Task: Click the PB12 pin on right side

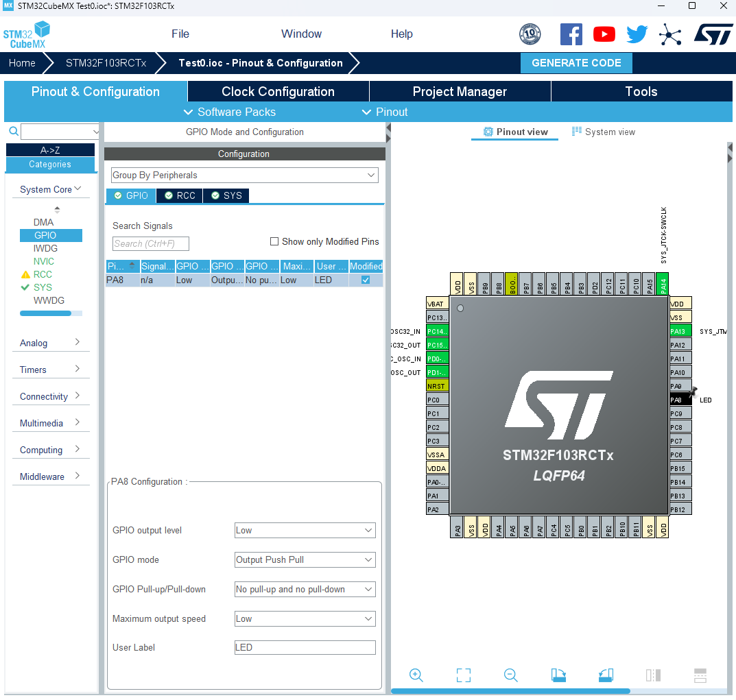Action: [680, 509]
